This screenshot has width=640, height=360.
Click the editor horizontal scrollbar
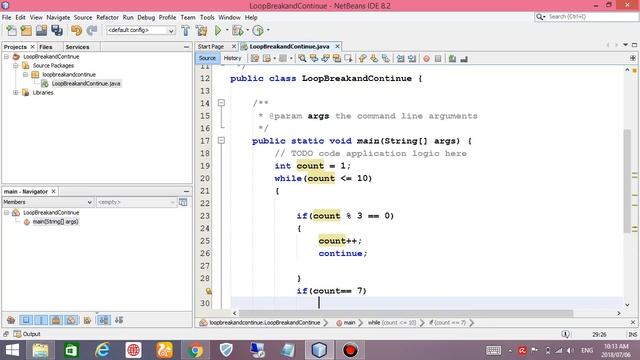coord(406,313)
